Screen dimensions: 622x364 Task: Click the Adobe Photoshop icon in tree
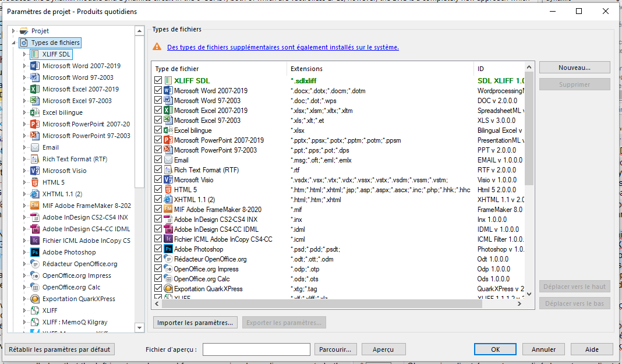[x=35, y=252]
